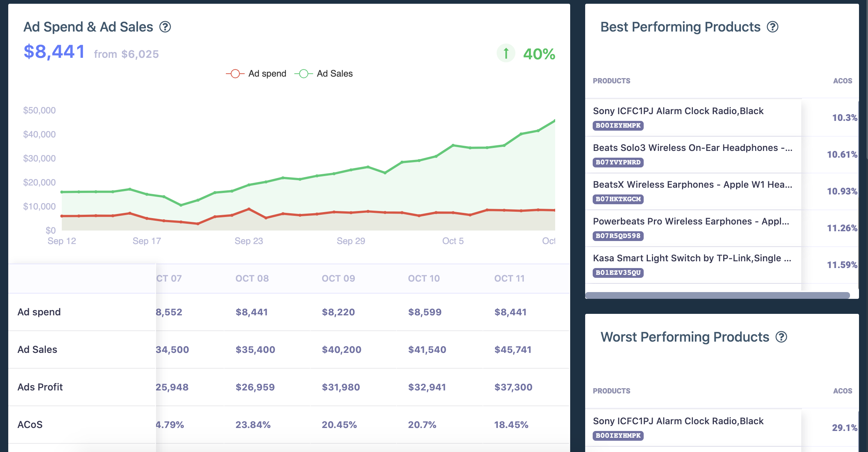Viewport: 868px width, 452px height.
Task: Sort by PRODUCTS header in Worst Performing
Action: pyautogui.click(x=611, y=391)
